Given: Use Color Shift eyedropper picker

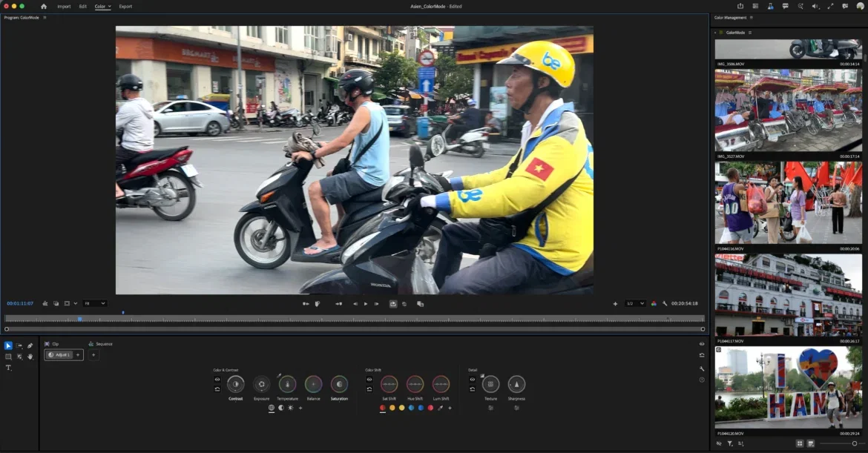Looking at the screenshot, I should point(441,408).
